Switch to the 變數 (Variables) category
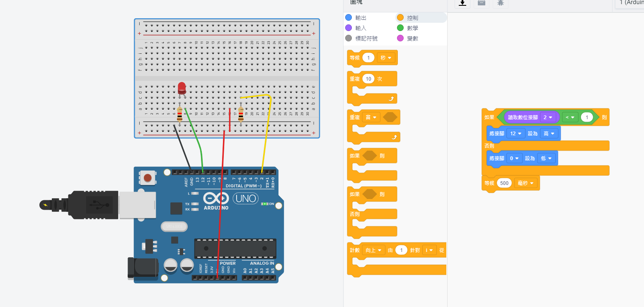This screenshot has height=307, width=644. click(408, 38)
